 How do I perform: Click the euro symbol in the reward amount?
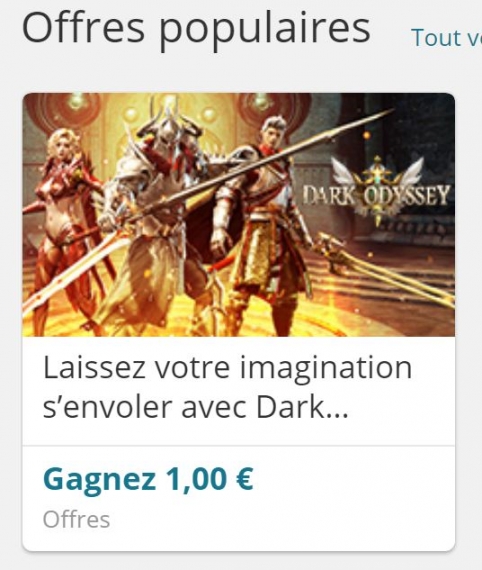click(x=244, y=478)
